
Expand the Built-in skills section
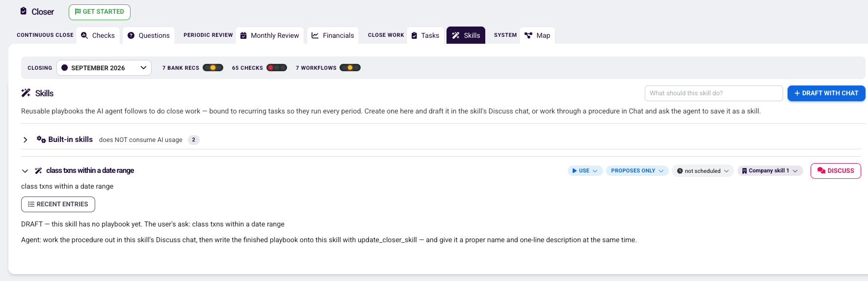[x=25, y=140]
